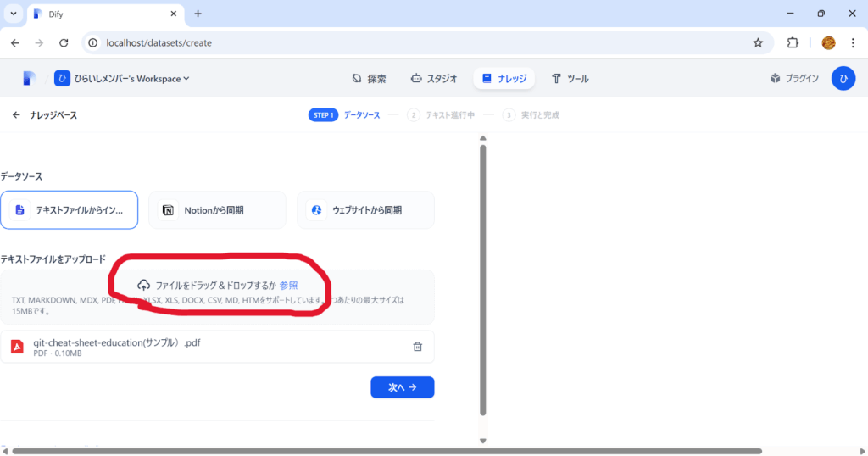The width and height of the screenshot is (868, 456).
Task: View site information icon in address bar
Action: [x=93, y=42]
